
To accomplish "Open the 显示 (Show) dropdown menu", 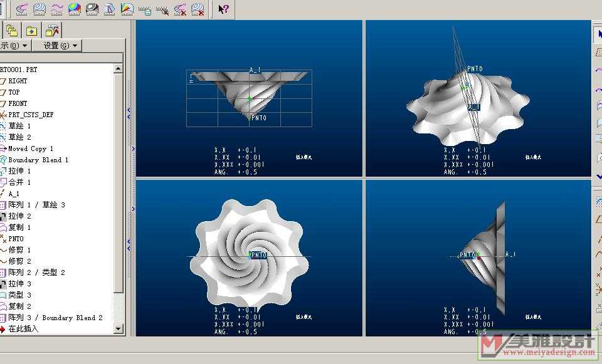I will (14, 46).
